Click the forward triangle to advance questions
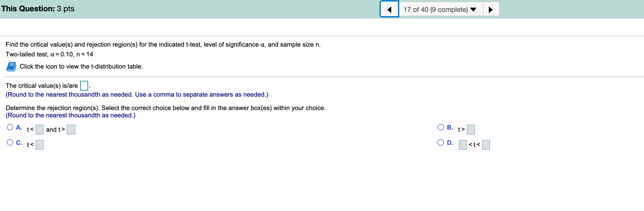This screenshot has height=211, width=644. pos(491,9)
